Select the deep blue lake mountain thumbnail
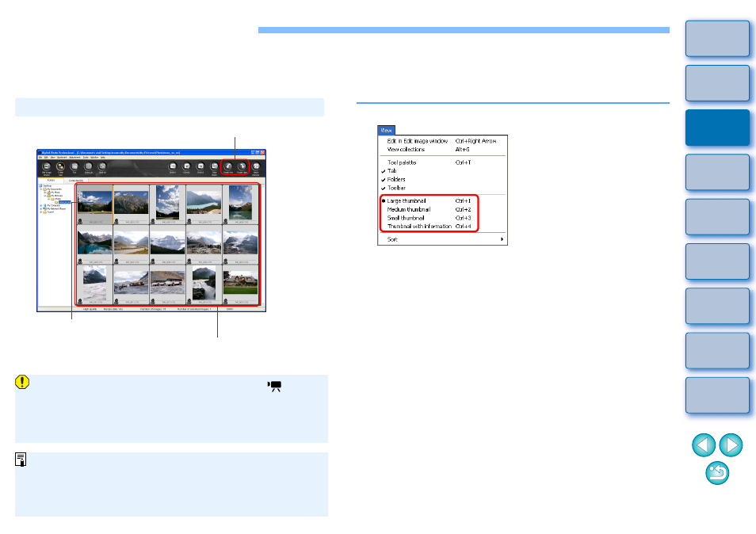This screenshot has width=756, height=534. tap(94, 244)
